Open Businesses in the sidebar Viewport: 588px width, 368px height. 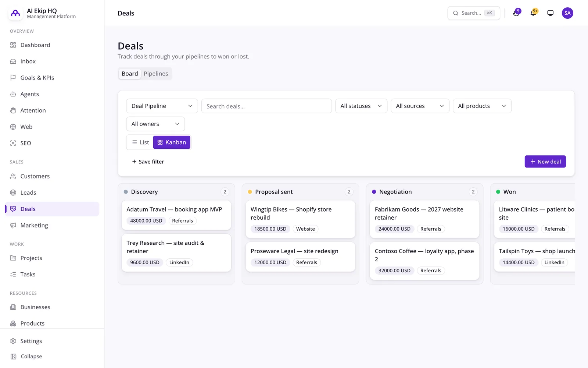coord(52,307)
